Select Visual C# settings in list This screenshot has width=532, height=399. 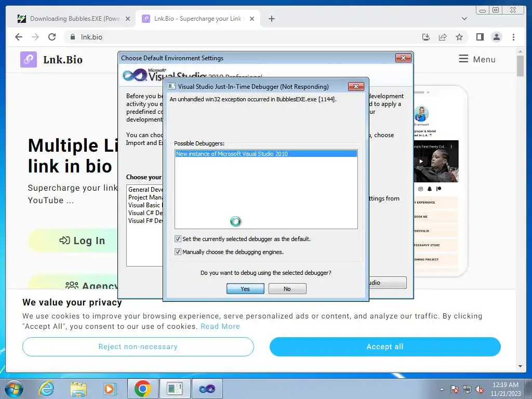[x=145, y=212]
